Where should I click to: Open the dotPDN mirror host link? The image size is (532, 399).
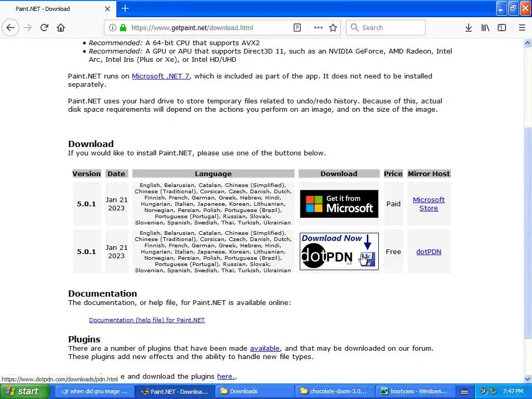tap(429, 252)
